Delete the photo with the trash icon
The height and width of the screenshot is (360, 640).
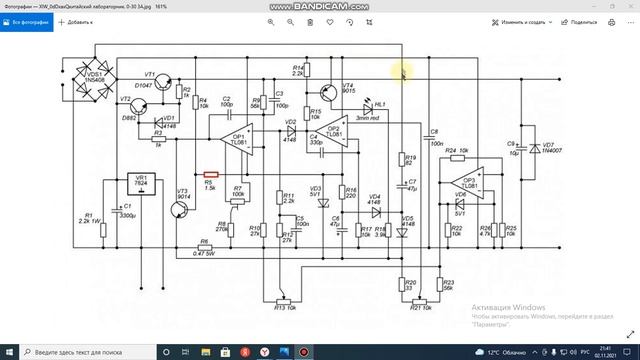310,22
